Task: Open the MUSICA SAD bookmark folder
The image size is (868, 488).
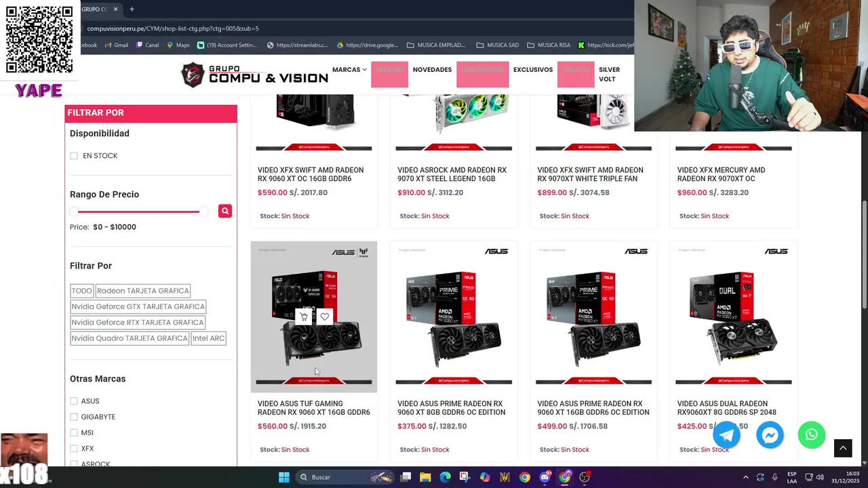Action: pyautogui.click(x=497, y=45)
